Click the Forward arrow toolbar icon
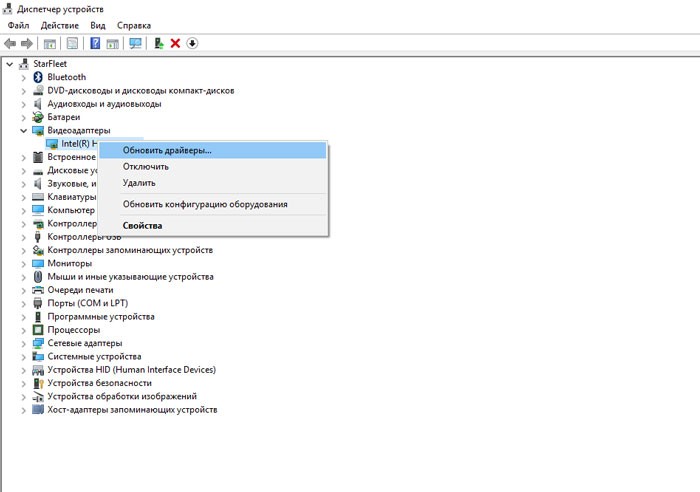 [27, 43]
